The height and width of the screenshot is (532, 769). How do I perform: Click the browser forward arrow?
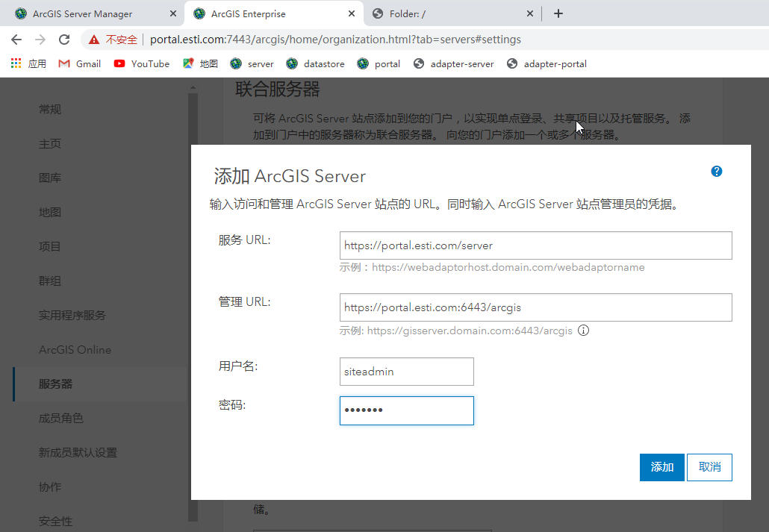(x=40, y=40)
